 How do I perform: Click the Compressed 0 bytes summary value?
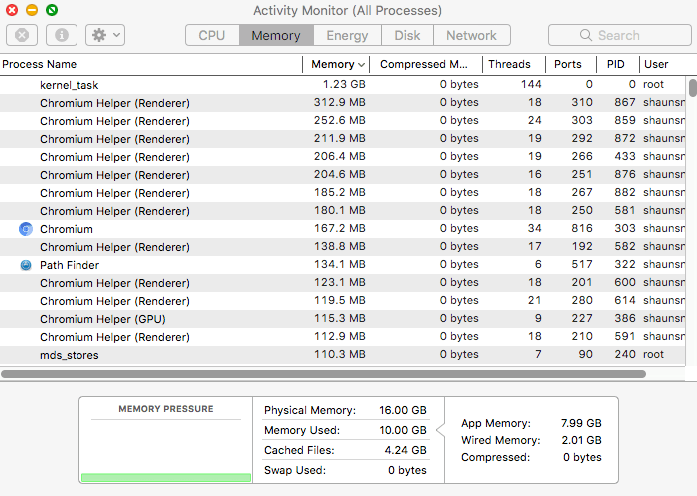click(582, 457)
